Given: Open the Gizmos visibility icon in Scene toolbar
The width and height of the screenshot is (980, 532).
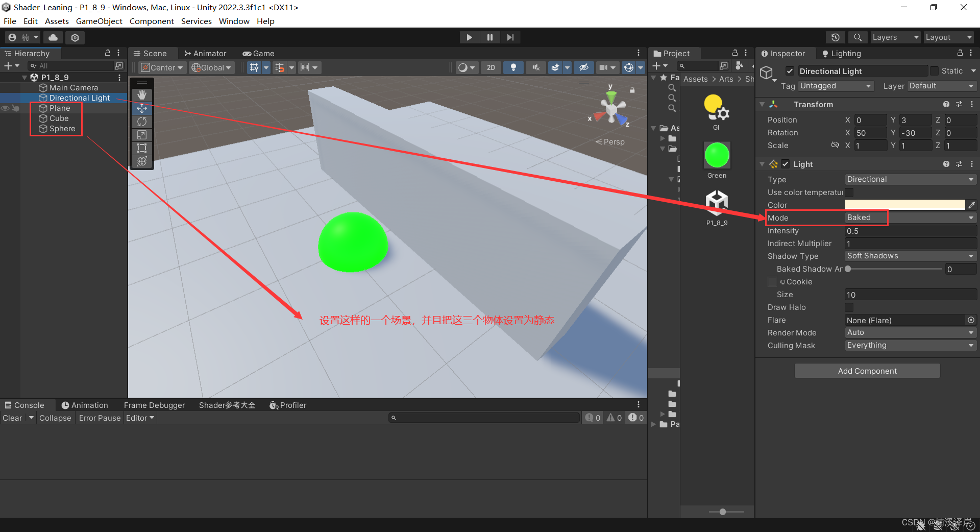Looking at the screenshot, I should coord(629,67).
